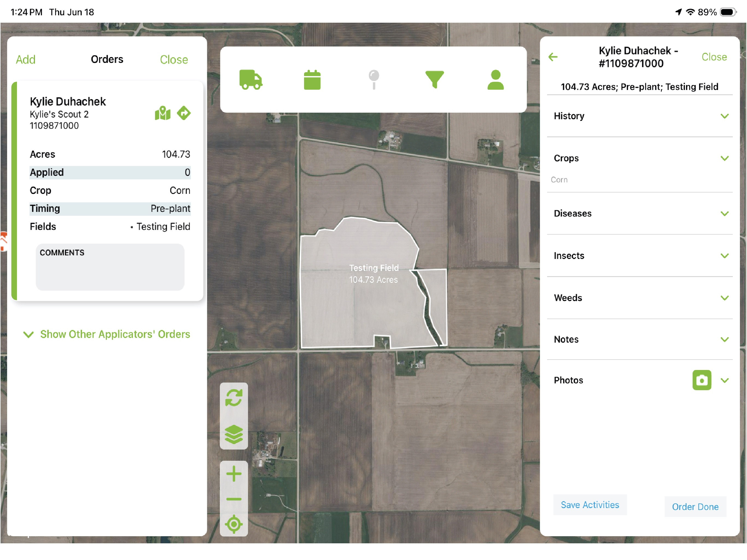This screenshot has height=560, width=747.
Task: Tap the Wi-Fi icon in status bar
Action: [690, 12]
